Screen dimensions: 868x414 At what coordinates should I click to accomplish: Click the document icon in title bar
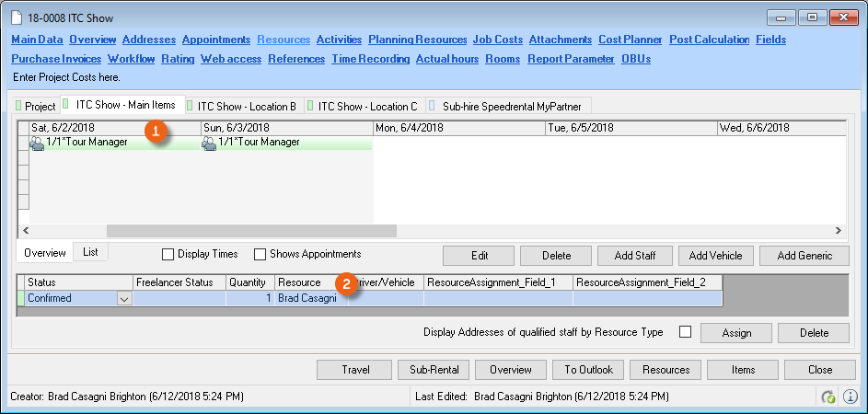[16, 18]
